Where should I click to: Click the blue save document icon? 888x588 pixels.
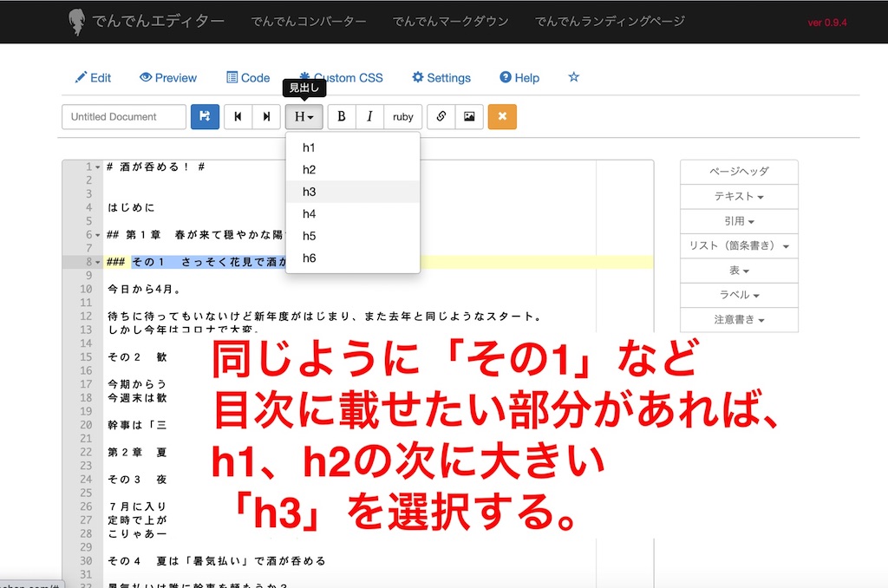[205, 116]
